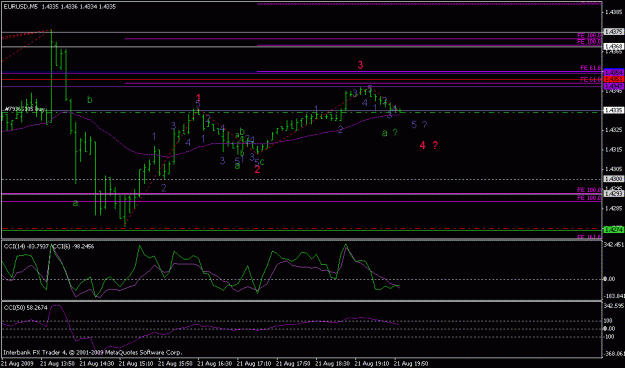Click the 21 Aug 15:50 time label

coord(175,364)
